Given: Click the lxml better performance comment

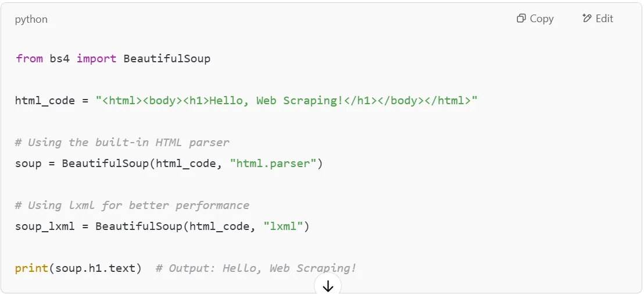Looking at the screenshot, I should coord(132,206).
